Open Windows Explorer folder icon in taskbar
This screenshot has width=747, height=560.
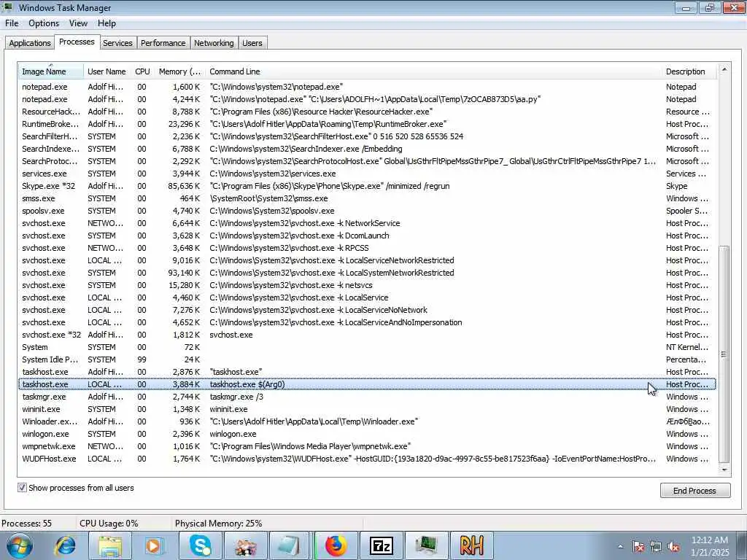(110, 545)
